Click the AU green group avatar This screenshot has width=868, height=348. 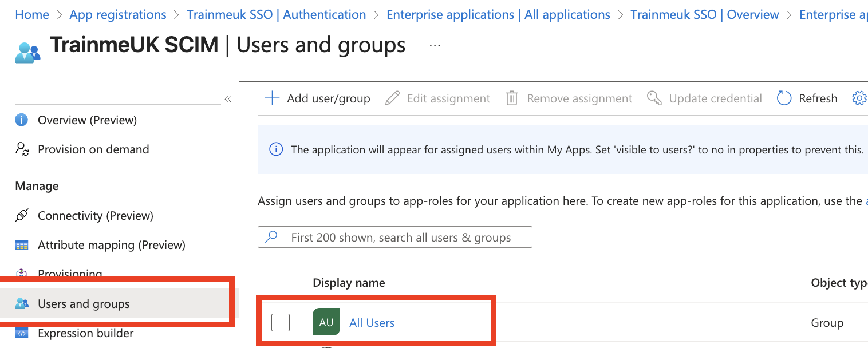(x=326, y=322)
